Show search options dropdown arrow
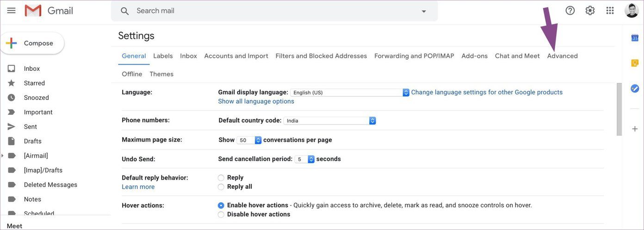 424,11
